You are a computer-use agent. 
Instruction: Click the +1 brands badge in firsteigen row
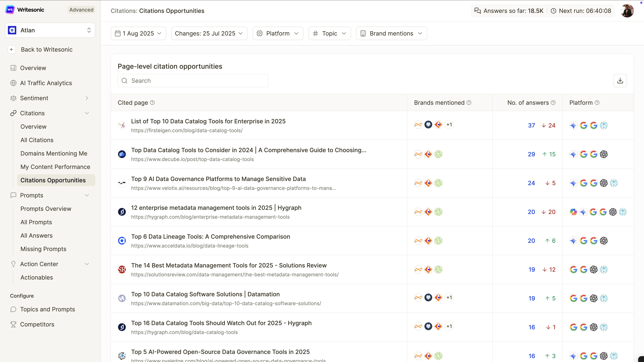[x=449, y=125]
